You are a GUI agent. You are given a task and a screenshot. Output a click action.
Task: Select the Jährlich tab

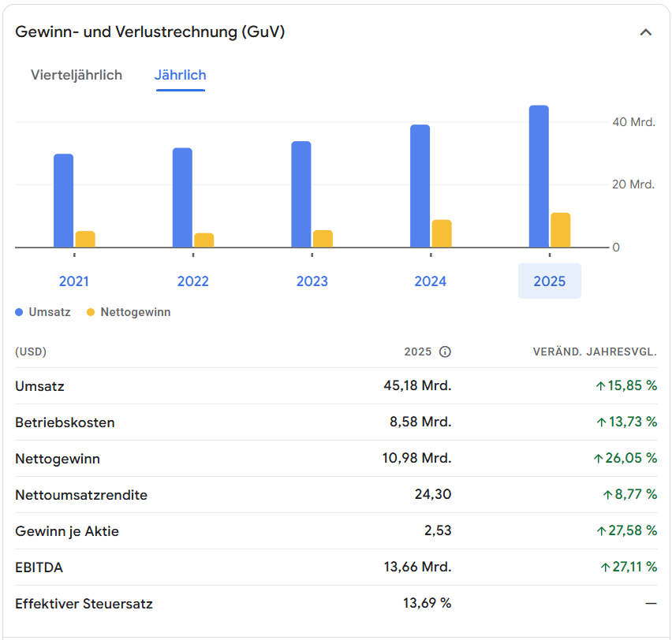181,75
